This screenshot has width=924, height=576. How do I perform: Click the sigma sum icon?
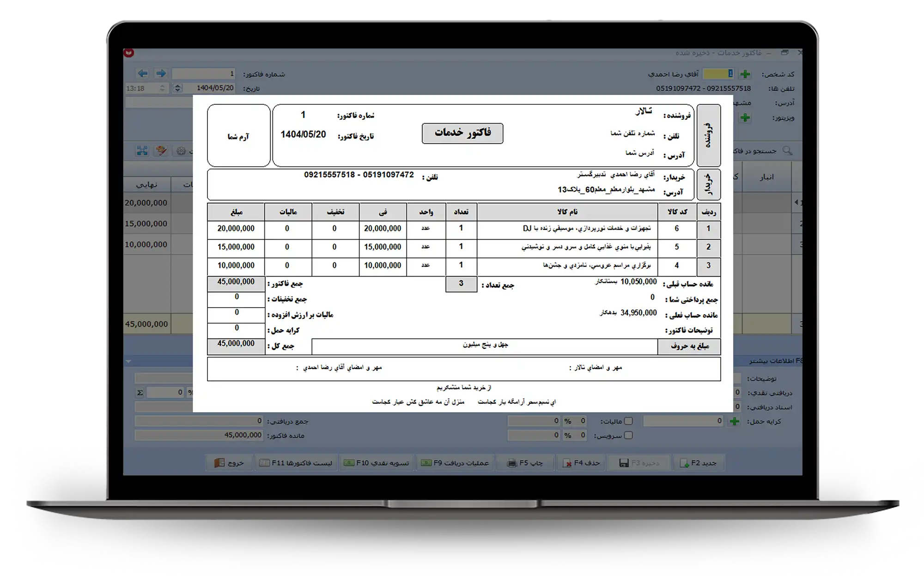(140, 393)
